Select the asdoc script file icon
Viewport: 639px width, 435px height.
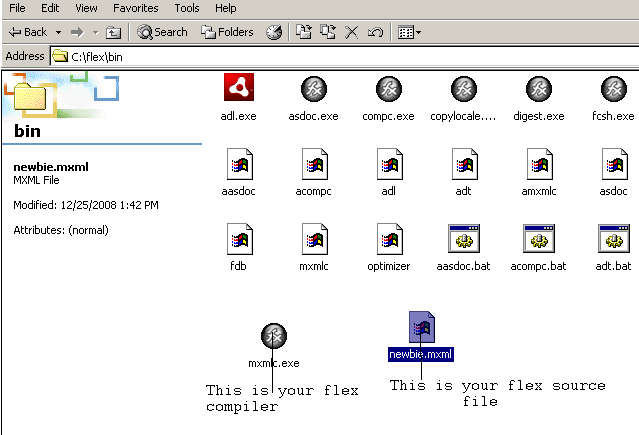[615, 164]
